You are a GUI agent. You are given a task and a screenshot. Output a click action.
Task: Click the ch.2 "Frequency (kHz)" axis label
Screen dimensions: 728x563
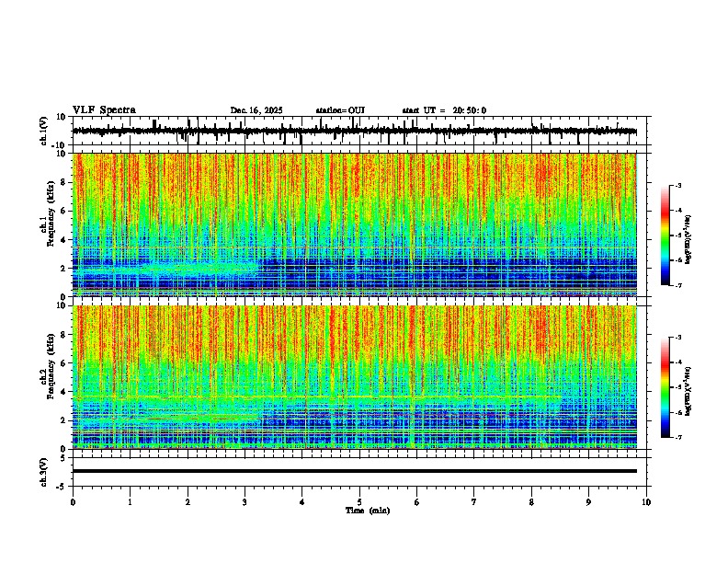click(x=51, y=366)
